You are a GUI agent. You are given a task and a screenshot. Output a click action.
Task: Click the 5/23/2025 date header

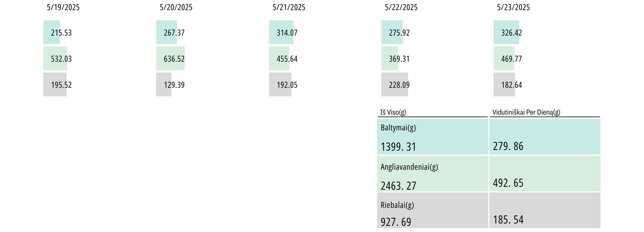click(x=513, y=8)
